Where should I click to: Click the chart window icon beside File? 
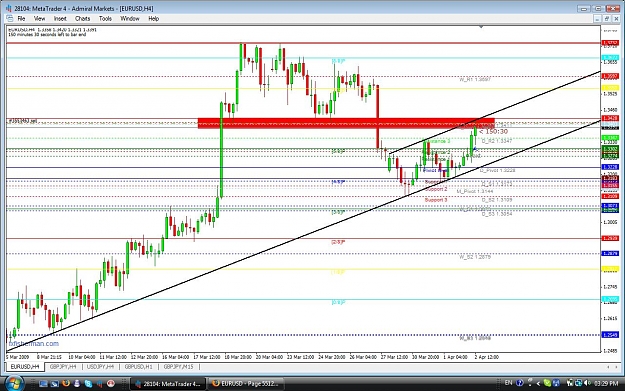tap(10, 18)
